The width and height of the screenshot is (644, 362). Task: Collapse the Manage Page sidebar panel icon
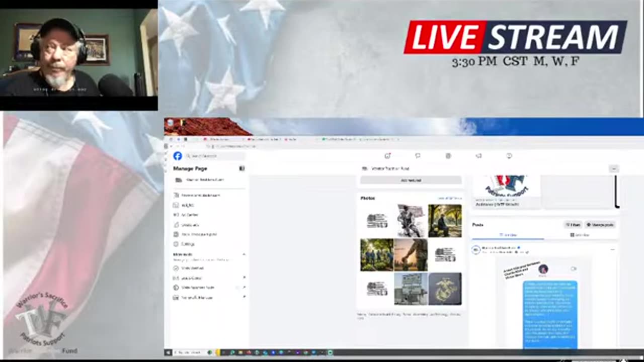click(242, 168)
